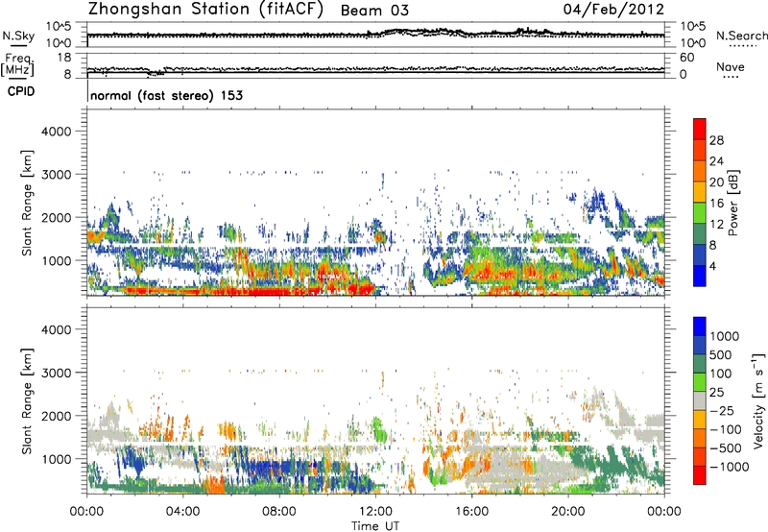Click the 'Nave' legend label
The height and width of the screenshot is (532, 768).
tap(731, 67)
